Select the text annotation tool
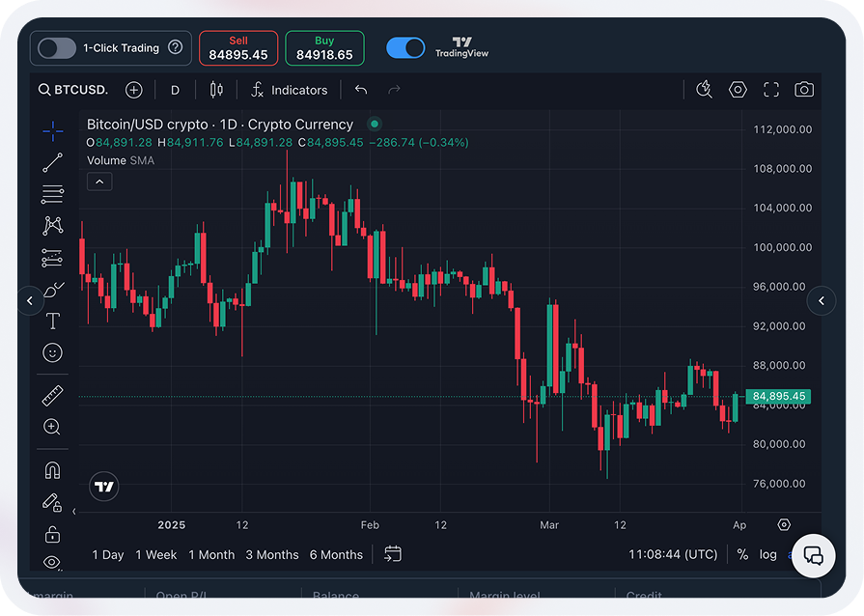The width and height of the screenshot is (864, 616). tap(52, 322)
